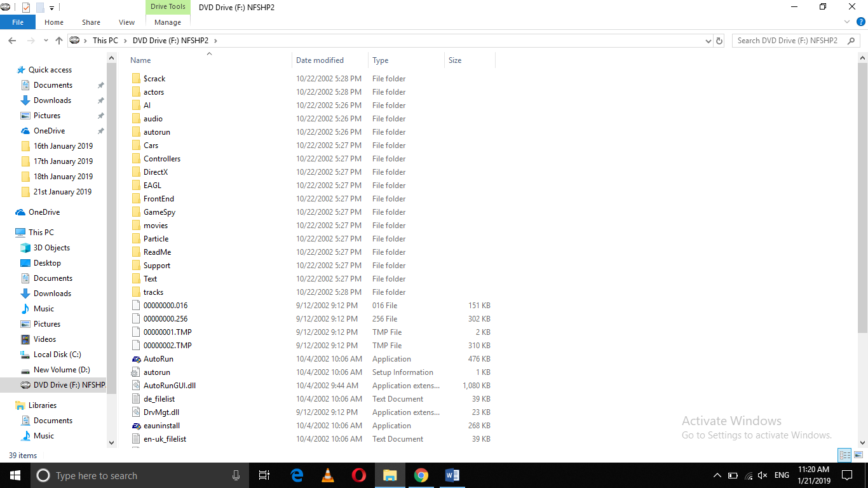Open the File menu
Image resolution: width=868 pixels, height=488 pixels.
pos(18,22)
